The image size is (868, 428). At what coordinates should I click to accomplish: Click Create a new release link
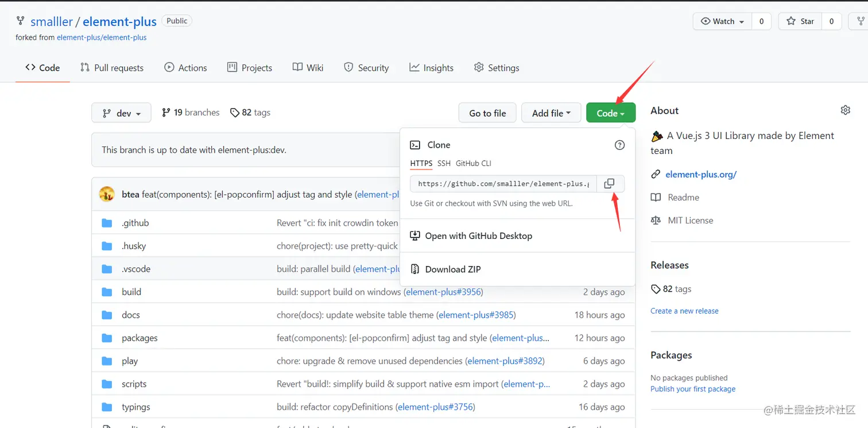pyautogui.click(x=684, y=311)
